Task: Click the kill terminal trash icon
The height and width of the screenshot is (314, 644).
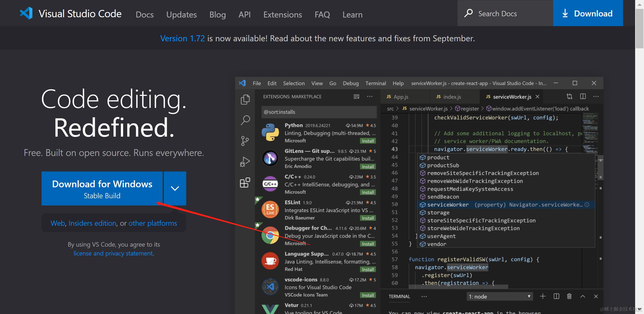Action: (x=569, y=296)
